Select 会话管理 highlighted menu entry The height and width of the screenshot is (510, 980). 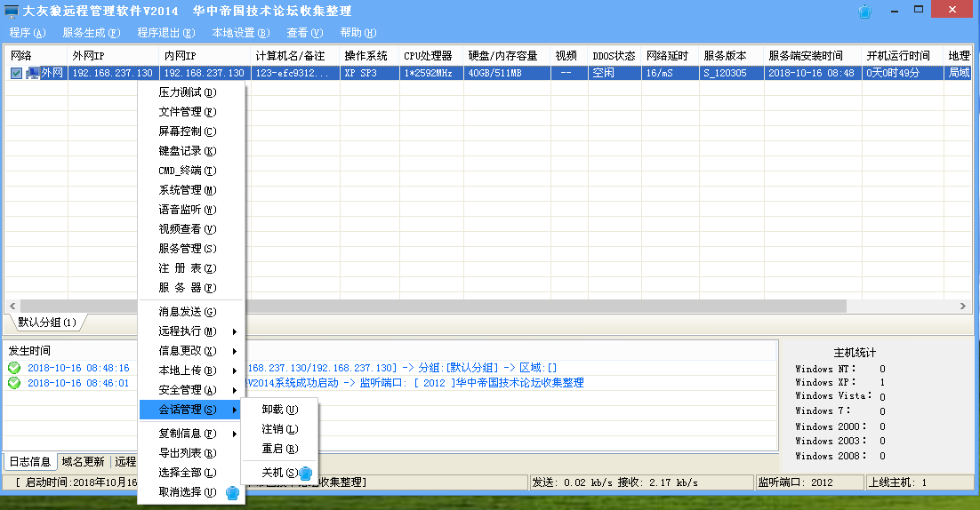pos(191,410)
